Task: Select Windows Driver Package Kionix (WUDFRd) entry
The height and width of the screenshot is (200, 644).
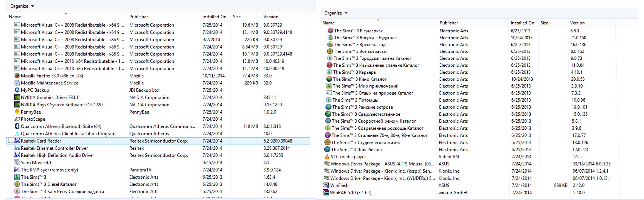Action: (x=383, y=178)
